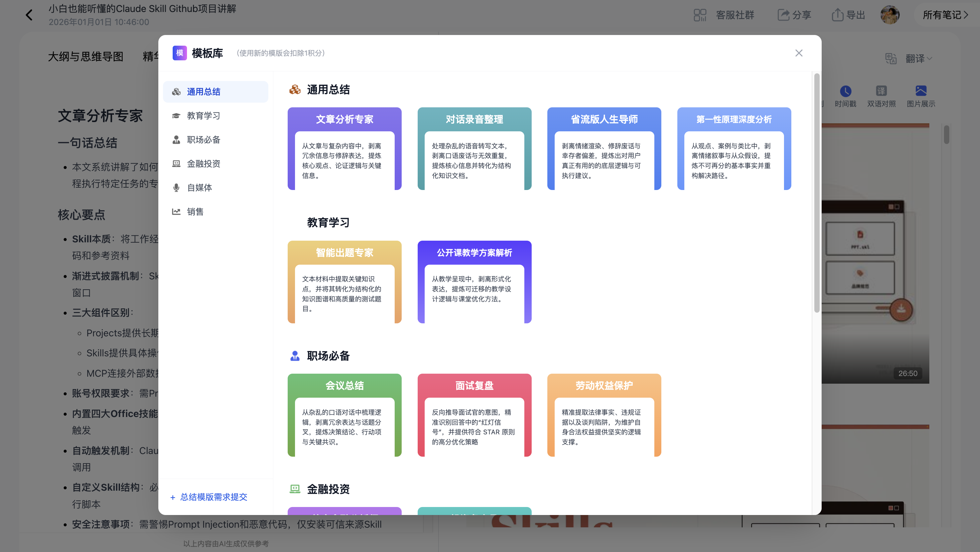
Task: Click the 销售 chart icon
Action: (x=176, y=212)
